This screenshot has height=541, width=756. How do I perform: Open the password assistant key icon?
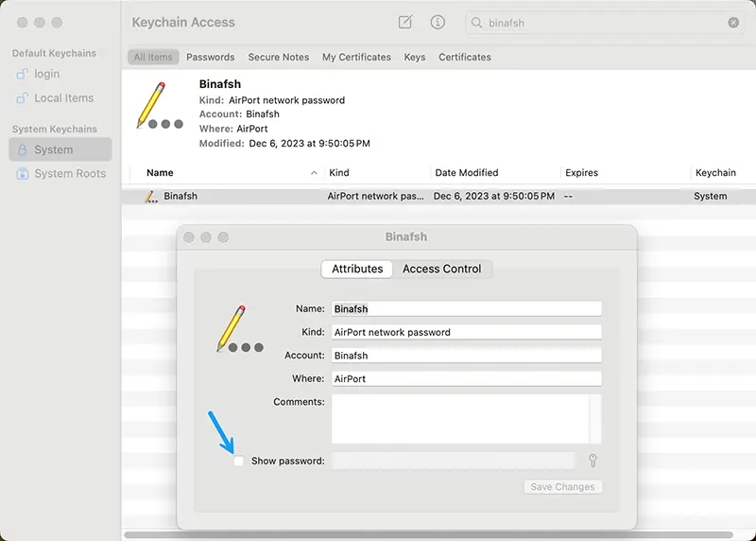[x=593, y=461]
